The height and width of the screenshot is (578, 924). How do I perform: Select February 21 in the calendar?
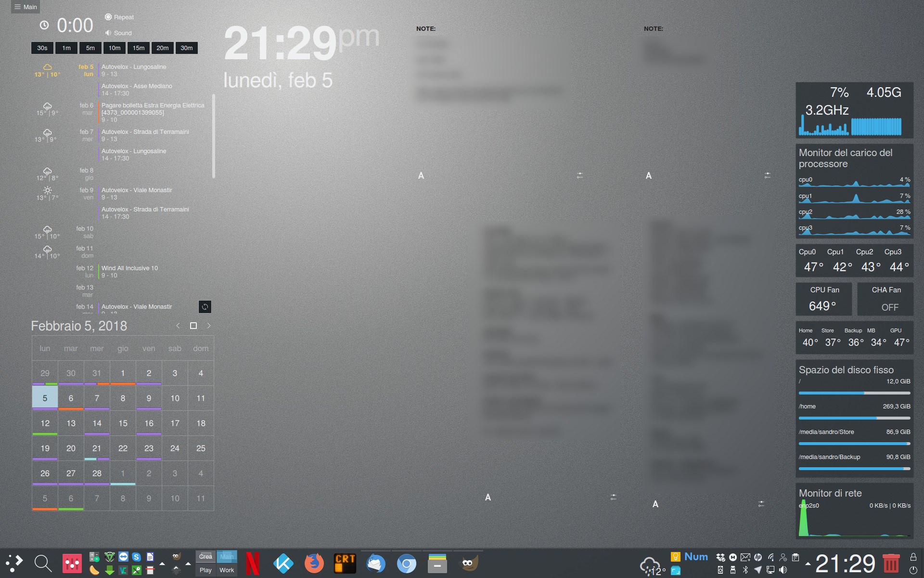tap(97, 448)
